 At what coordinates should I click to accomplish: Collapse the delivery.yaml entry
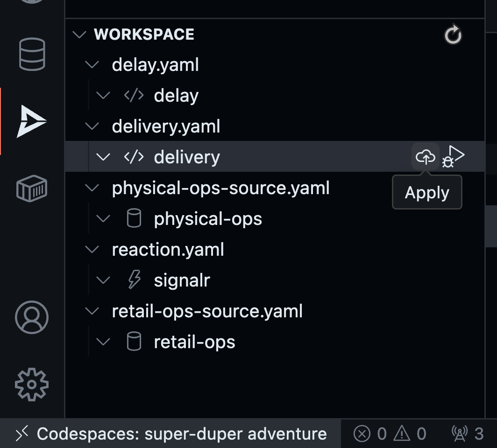click(92, 126)
